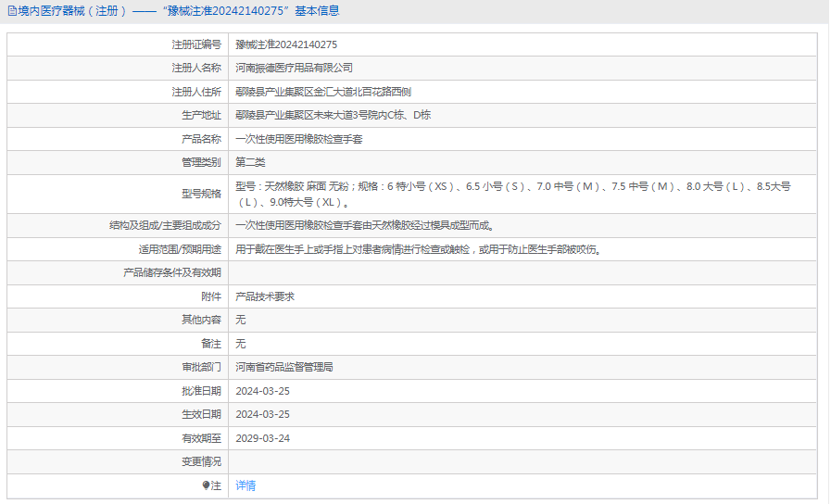Screen dimensions: 831x504
Task: Select registrant name 河南振德医疗用品有限公司
Action: pyautogui.click(x=294, y=68)
